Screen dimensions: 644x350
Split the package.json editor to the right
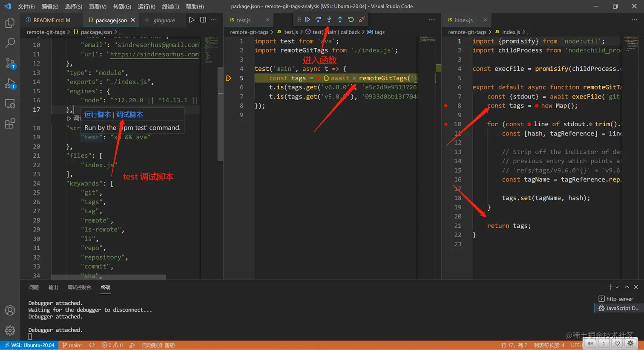(x=203, y=20)
